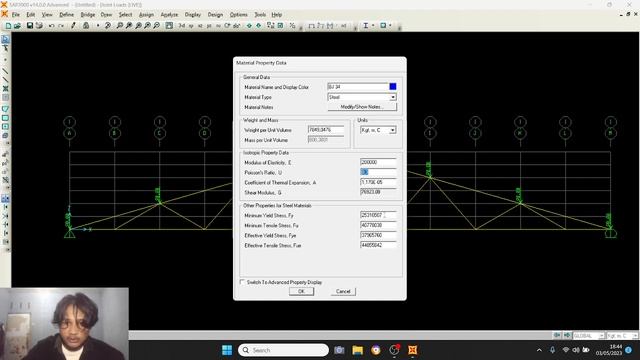Click the Weight per Unit Volume field
This screenshot has height=360, width=640.
pyautogui.click(x=326, y=130)
